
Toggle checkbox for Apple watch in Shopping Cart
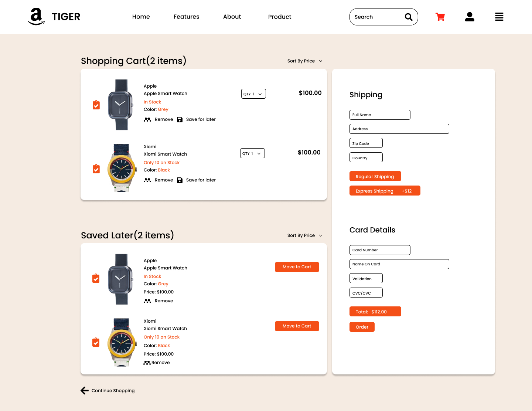click(x=96, y=105)
